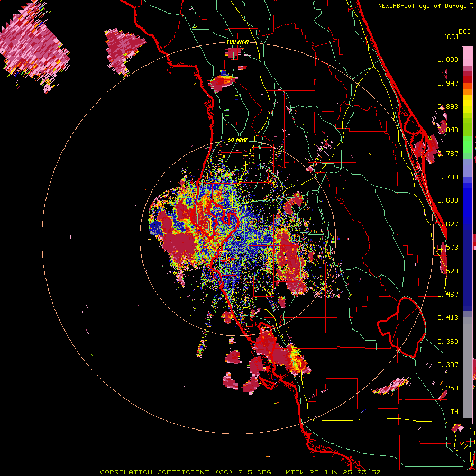Screen dimensions: 476x476
Task: Click the 23:57 timestamp in the footer
Action: (369, 472)
